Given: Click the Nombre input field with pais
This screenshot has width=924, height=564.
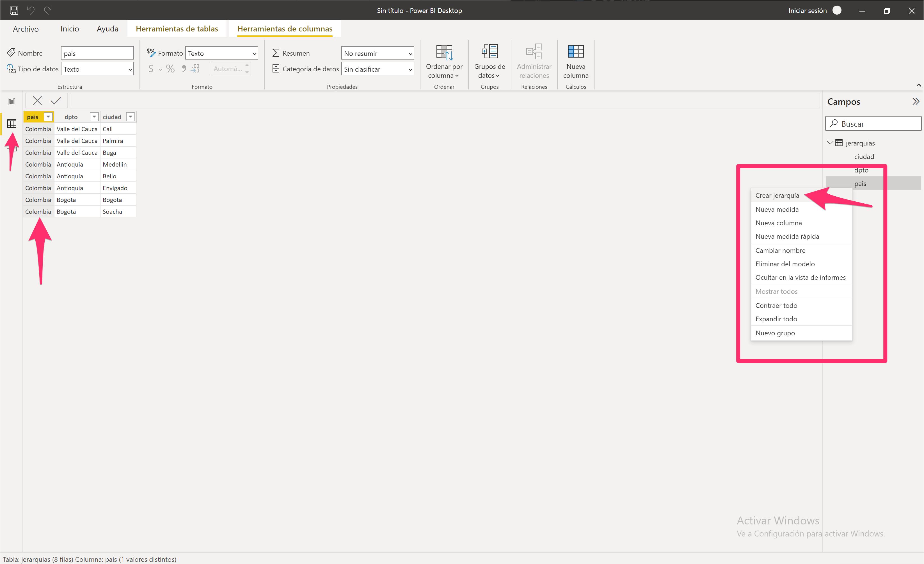Looking at the screenshot, I should point(97,53).
